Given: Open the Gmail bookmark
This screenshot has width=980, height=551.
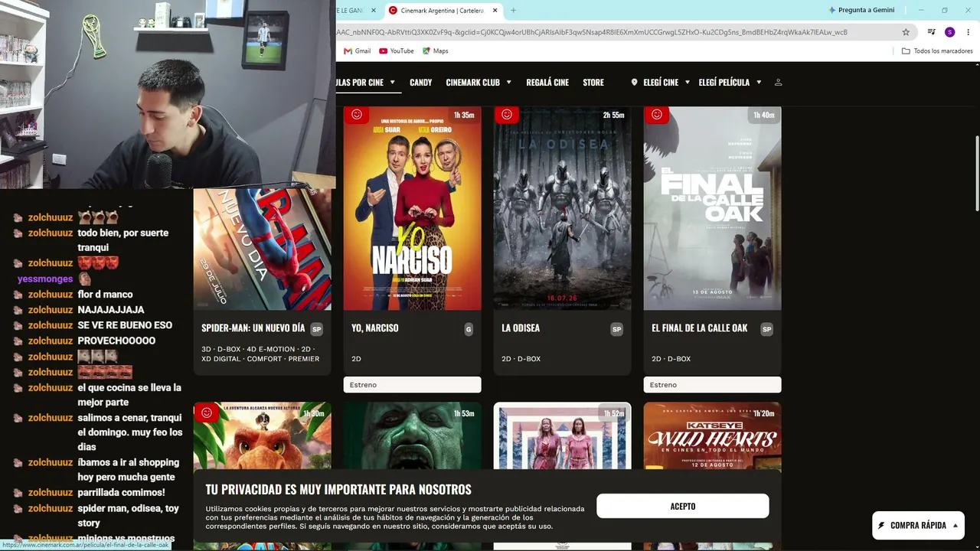Looking at the screenshot, I should (x=358, y=51).
